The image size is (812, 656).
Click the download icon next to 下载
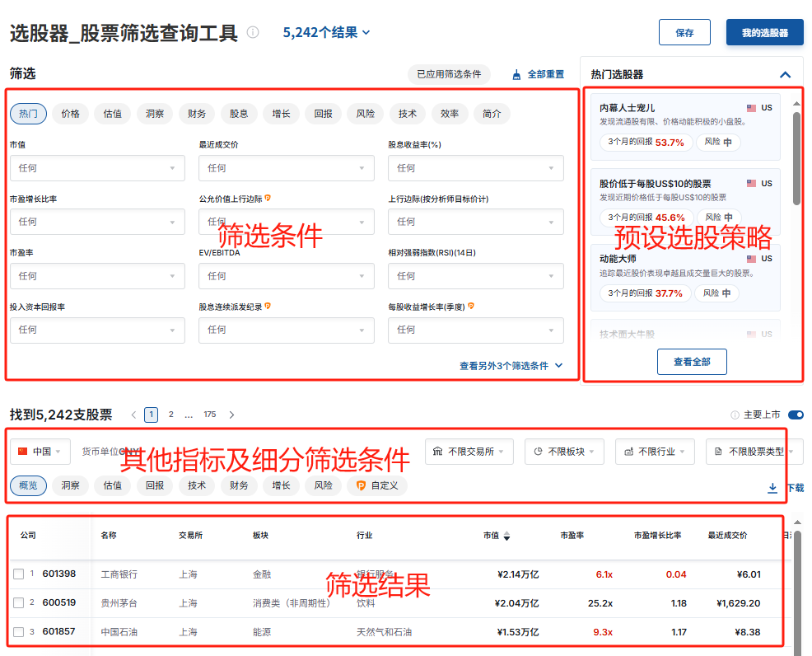click(x=772, y=488)
